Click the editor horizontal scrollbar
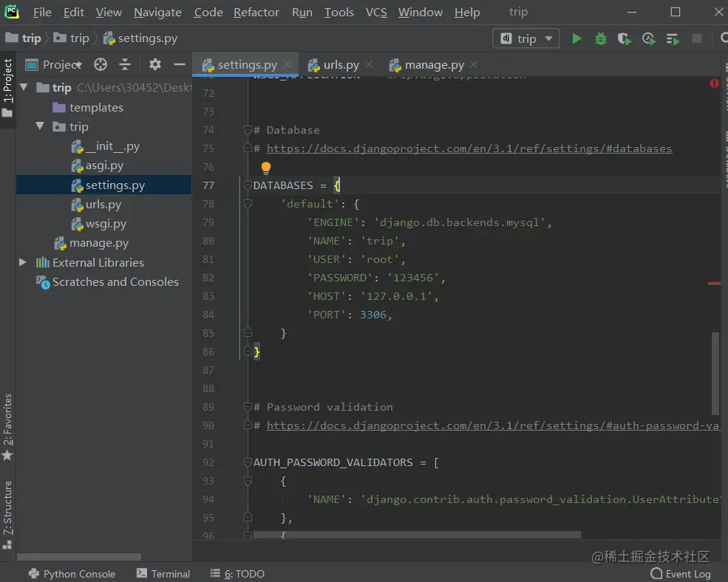The image size is (728, 582). [417, 535]
